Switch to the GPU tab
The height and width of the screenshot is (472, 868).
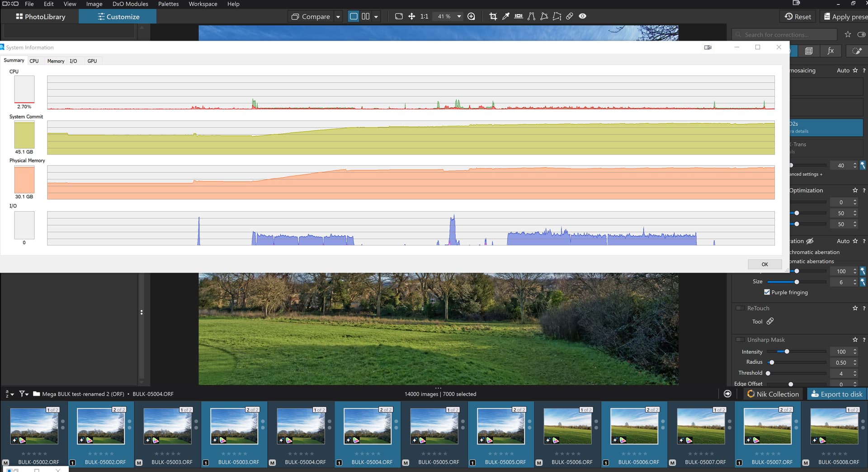[92, 61]
